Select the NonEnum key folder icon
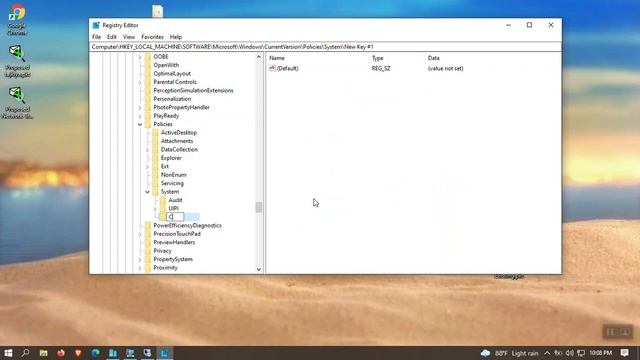This screenshot has width=640, height=360. (x=155, y=175)
